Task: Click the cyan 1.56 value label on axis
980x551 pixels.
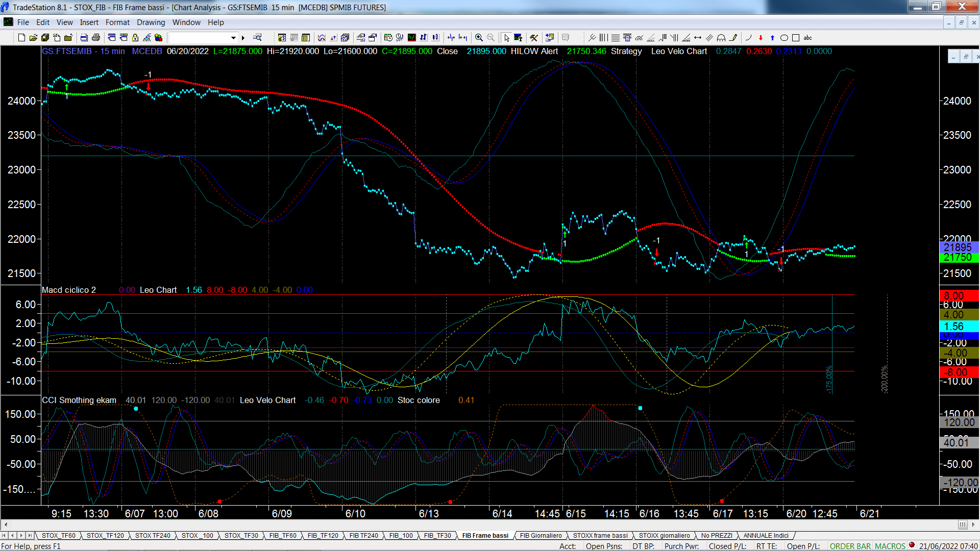Action: [958, 327]
